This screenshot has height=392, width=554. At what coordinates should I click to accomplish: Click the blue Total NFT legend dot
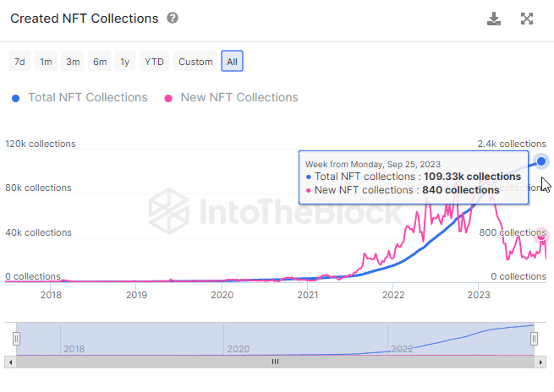(x=16, y=98)
